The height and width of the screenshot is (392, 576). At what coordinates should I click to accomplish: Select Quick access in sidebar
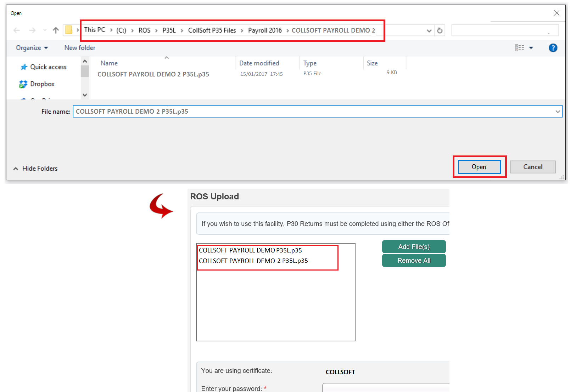coord(48,67)
